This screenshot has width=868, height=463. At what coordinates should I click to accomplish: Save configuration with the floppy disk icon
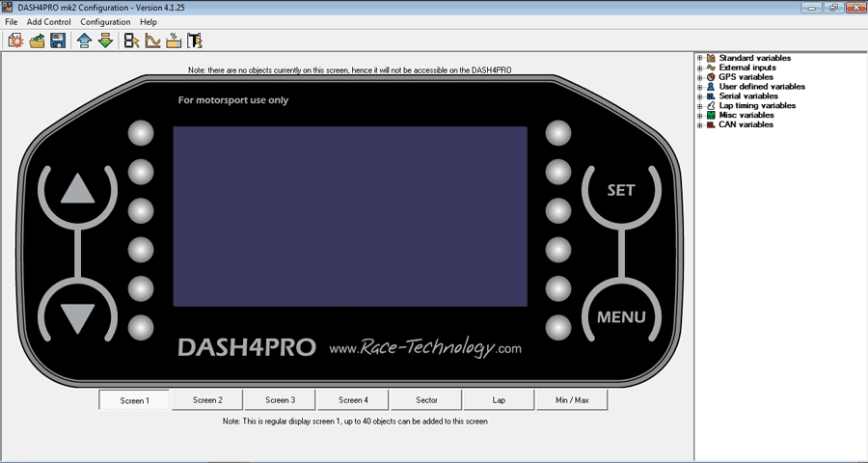[58, 41]
